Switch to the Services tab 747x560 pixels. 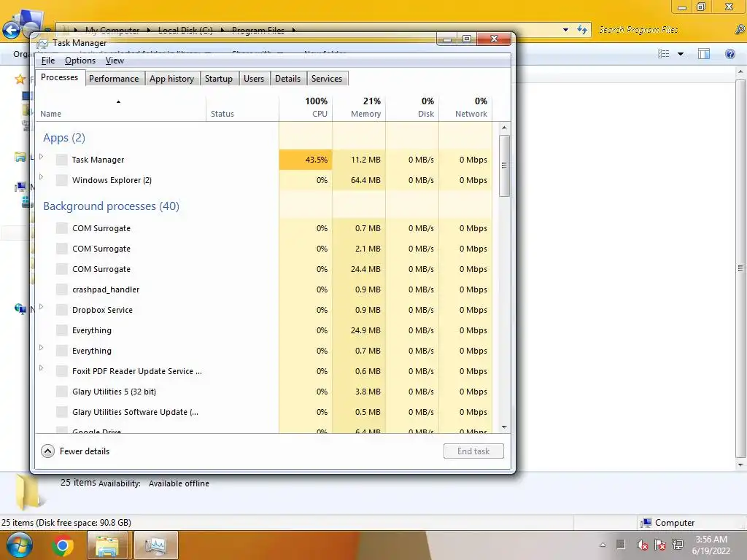[x=327, y=79]
